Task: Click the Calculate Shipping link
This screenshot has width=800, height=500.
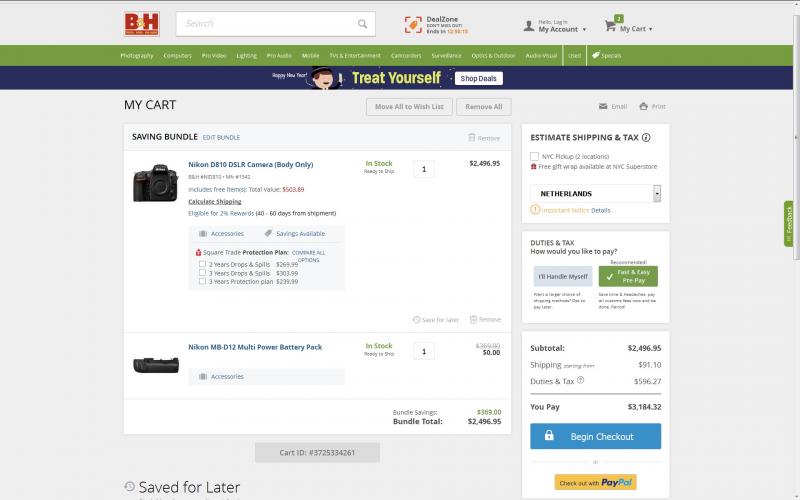Action: (x=215, y=202)
